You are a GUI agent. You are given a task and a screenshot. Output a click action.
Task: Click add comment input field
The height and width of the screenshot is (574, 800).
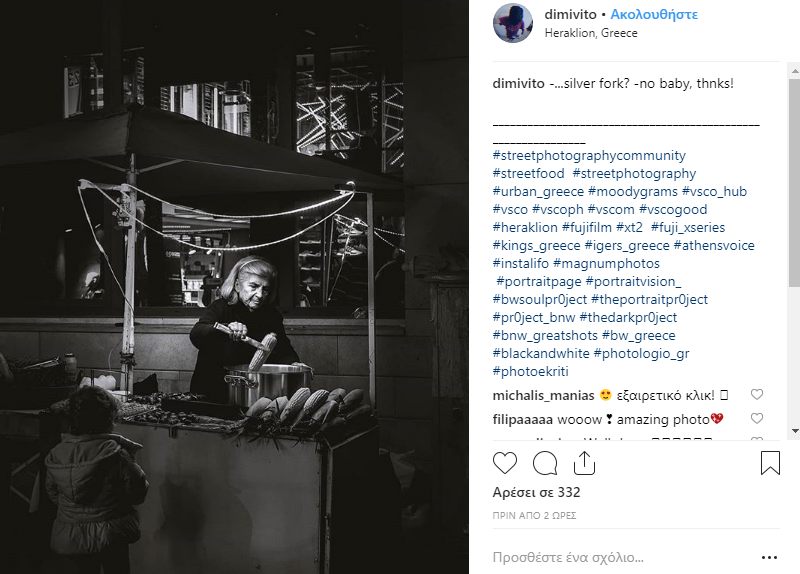point(622,557)
